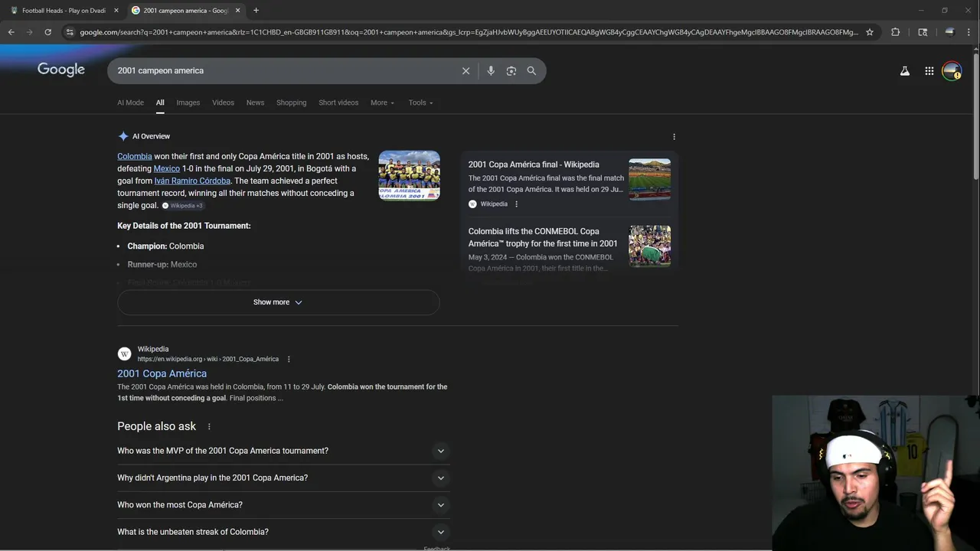The width and height of the screenshot is (980, 551).
Task: Expand the unbeaten streak of Colombia question
Action: (283, 532)
